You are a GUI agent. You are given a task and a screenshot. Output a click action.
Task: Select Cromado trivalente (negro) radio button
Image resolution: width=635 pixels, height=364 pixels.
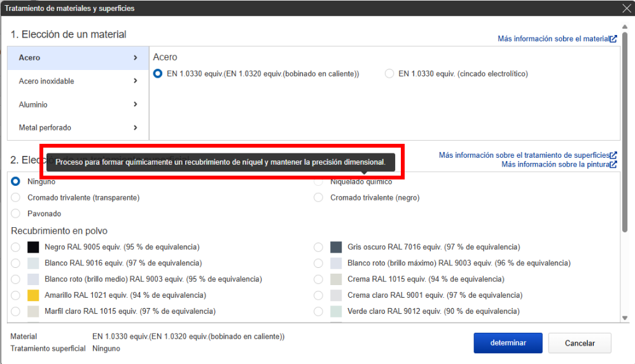pyautogui.click(x=319, y=198)
